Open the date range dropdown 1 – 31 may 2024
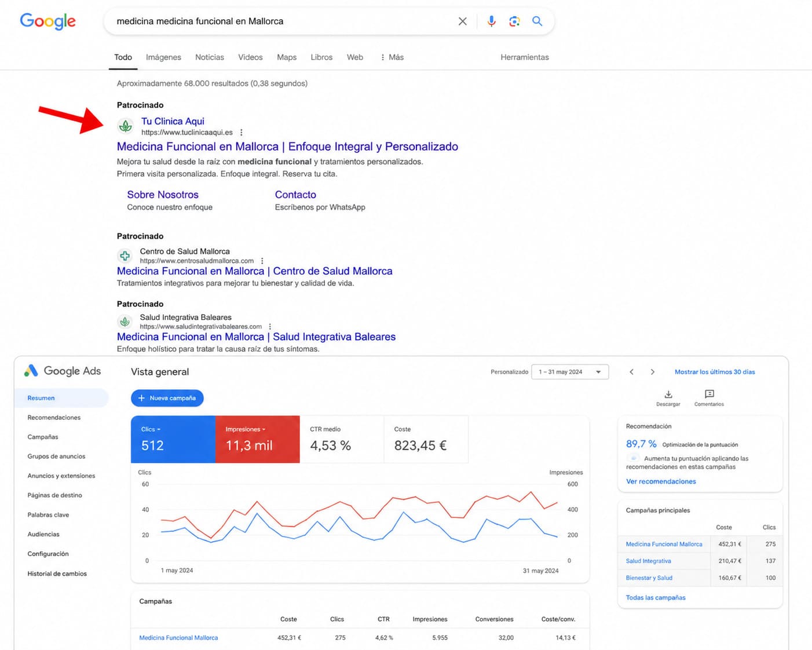Viewport: 812px width, 650px height. (570, 372)
